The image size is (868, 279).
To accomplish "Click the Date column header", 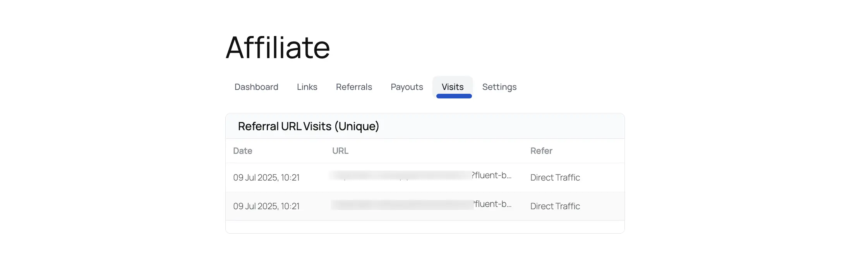I will point(242,151).
